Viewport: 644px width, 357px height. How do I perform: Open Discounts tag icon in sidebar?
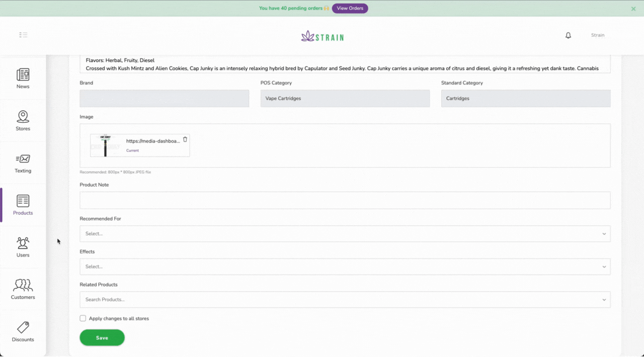(23, 327)
